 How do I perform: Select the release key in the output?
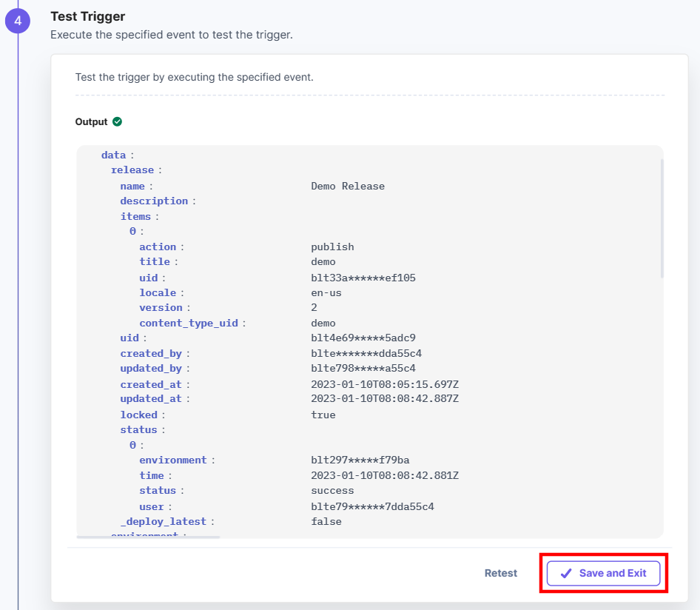[x=132, y=170]
